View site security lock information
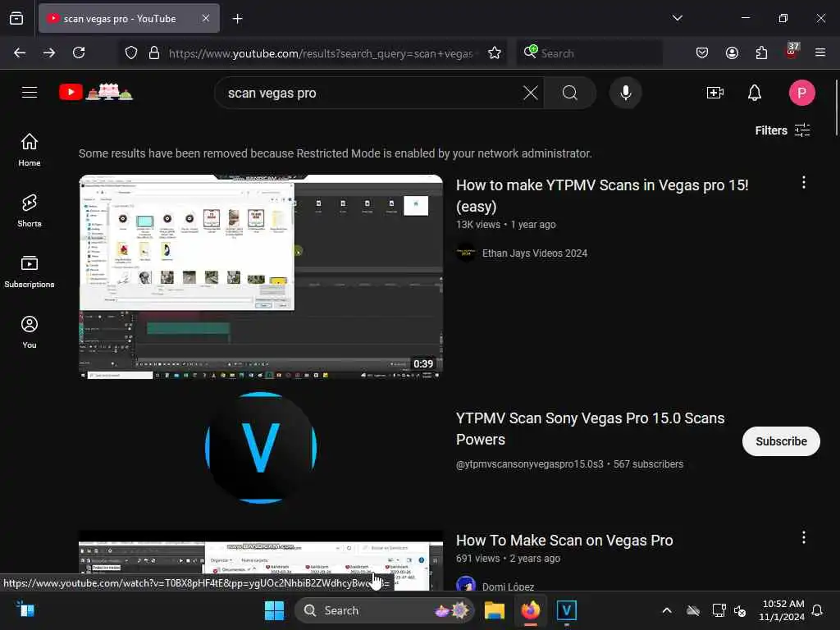 pos(154,53)
